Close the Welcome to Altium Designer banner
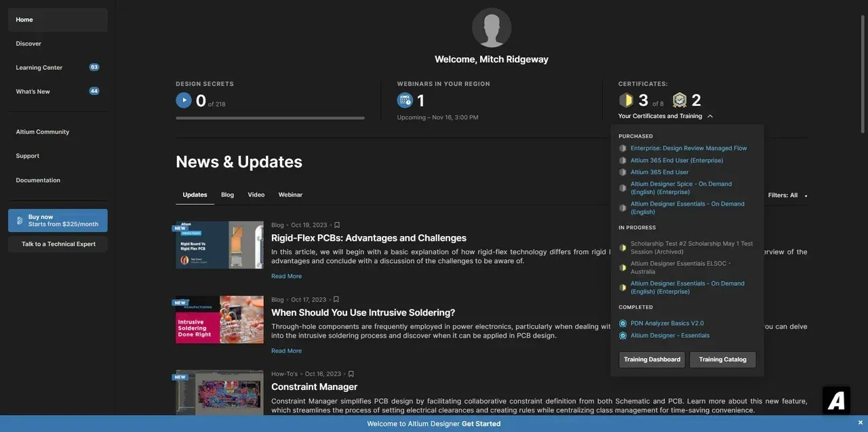Viewport: 868px width, 432px height. 861,423
